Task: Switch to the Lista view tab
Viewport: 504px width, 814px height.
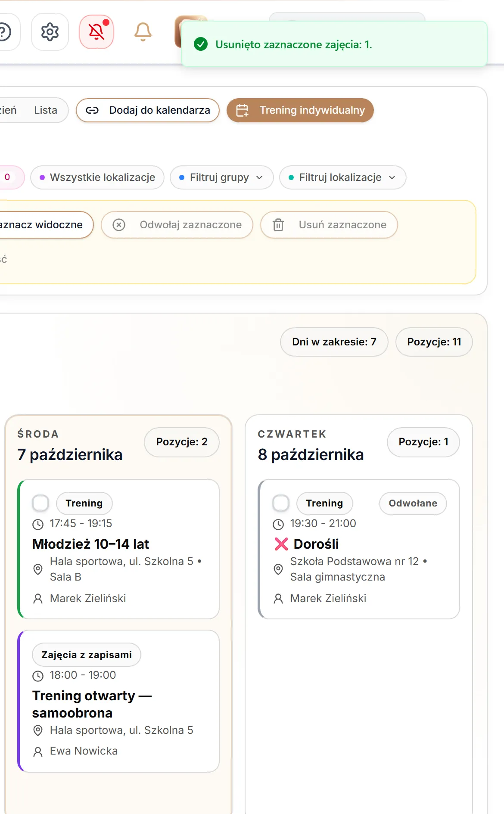Action: (x=46, y=110)
